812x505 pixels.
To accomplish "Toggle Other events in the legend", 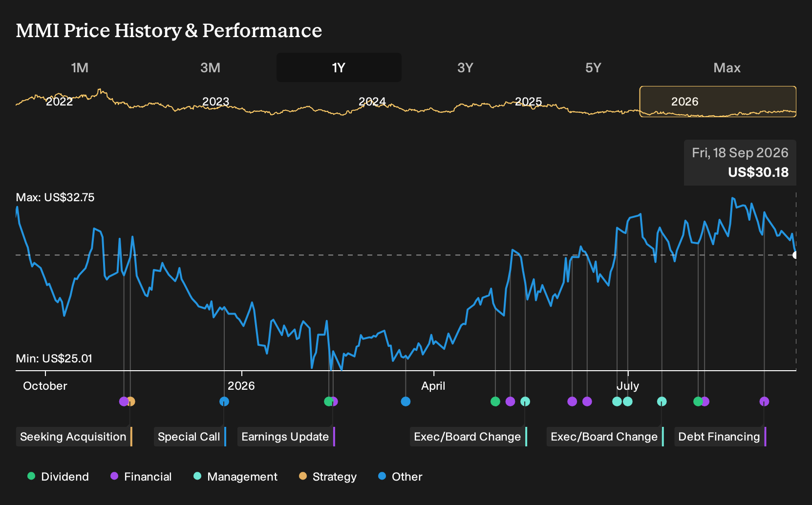I will [x=400, y=477].
